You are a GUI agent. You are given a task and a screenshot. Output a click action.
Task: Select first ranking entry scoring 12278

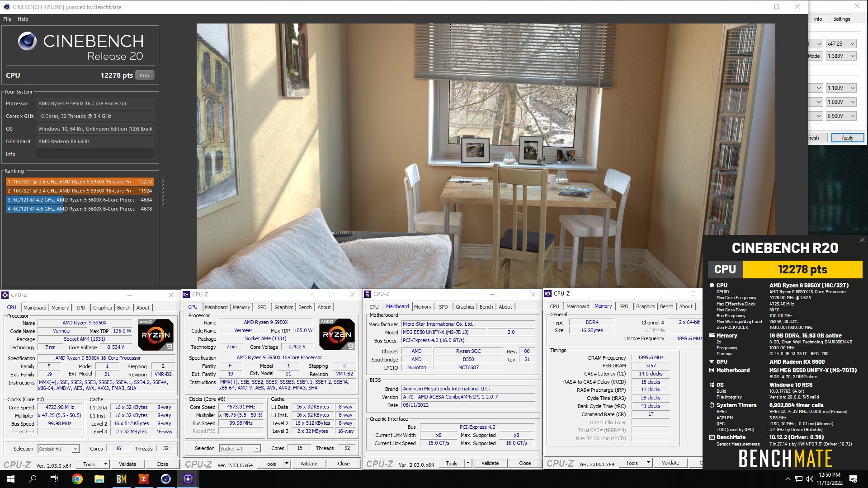[x=80, y=182]
